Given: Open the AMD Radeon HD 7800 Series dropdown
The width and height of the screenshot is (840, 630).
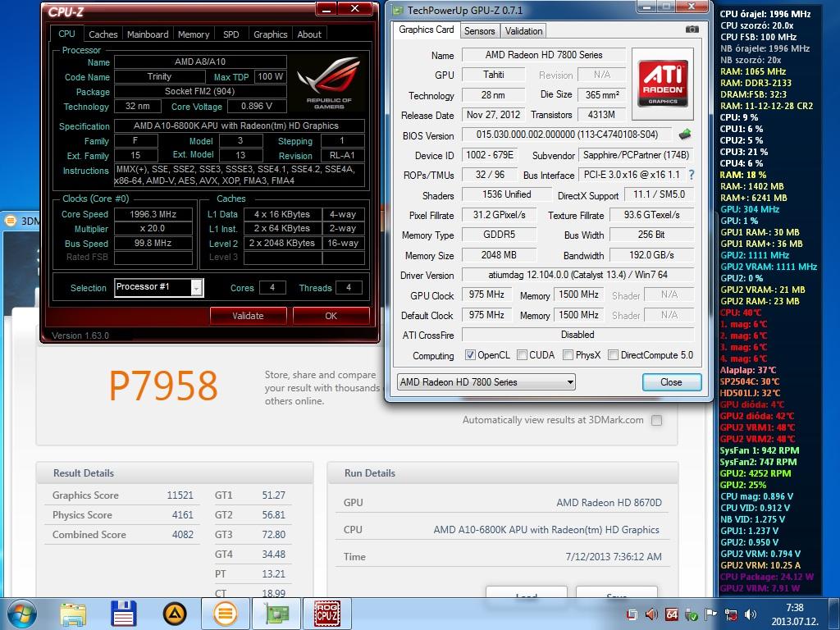Looking at the screenshot, I should (486, 382).
